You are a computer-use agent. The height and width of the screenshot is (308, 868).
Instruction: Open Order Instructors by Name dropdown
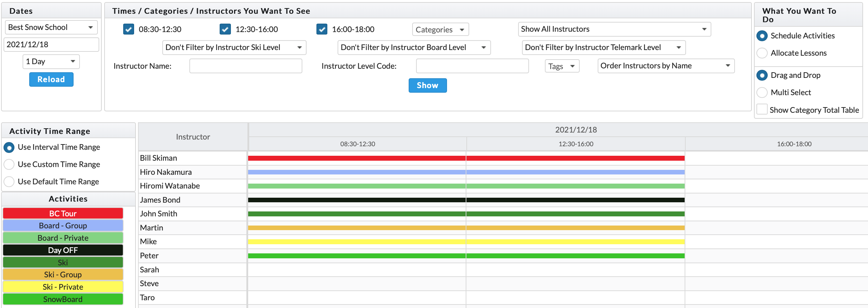coord(666,66)
